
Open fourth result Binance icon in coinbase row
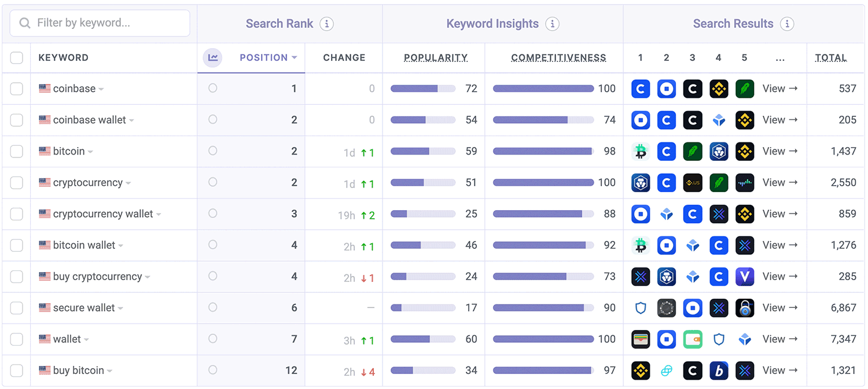[719, 89]
